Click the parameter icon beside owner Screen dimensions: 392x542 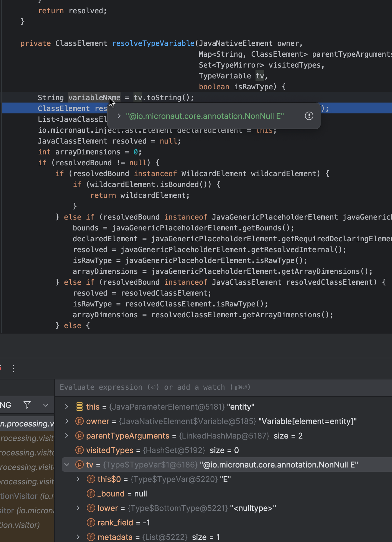79,421
